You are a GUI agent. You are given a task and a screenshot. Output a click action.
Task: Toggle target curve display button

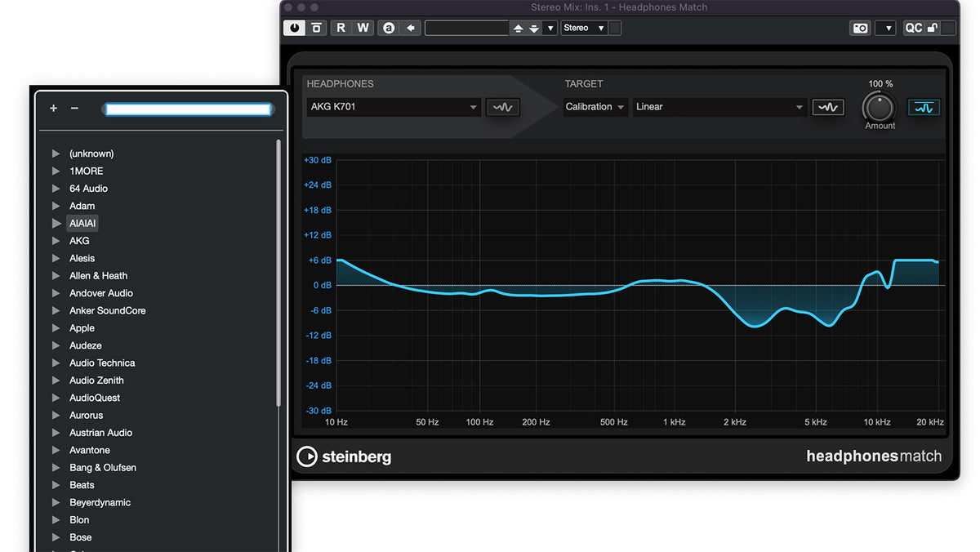click(x=828, y=107)
